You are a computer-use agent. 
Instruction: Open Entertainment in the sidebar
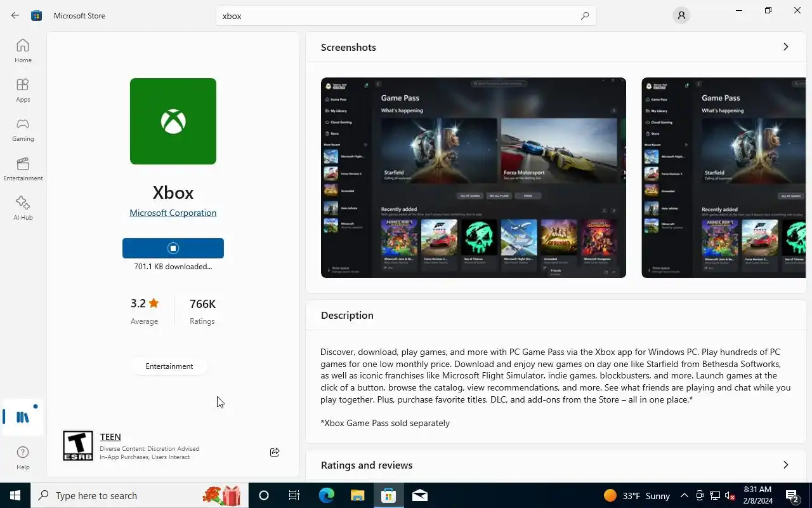tap(23, 169)
